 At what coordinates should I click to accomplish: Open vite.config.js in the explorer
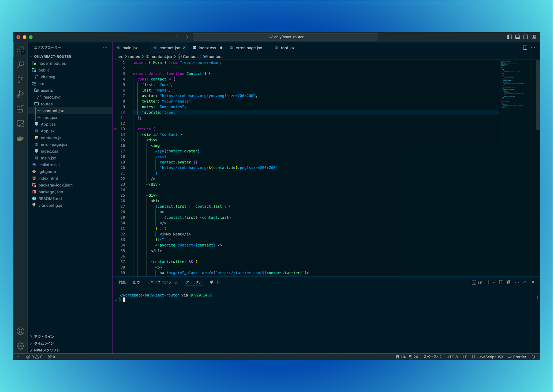tap(70, 205)
